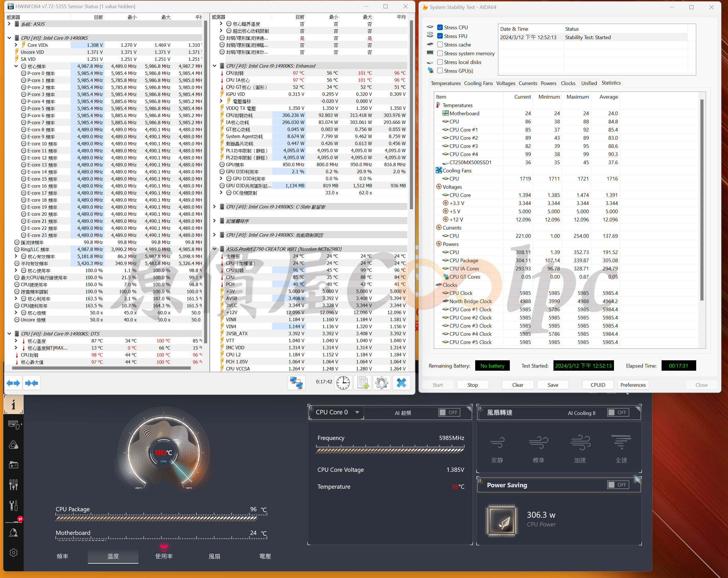This screenshot has height=578, width=728.
Task: Click the AIDA64 Save button
Action: [x=553, y=385]
